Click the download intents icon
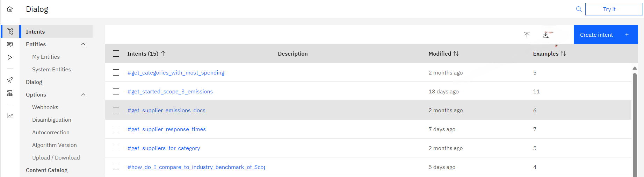644x177 pixels. point(546,35)
